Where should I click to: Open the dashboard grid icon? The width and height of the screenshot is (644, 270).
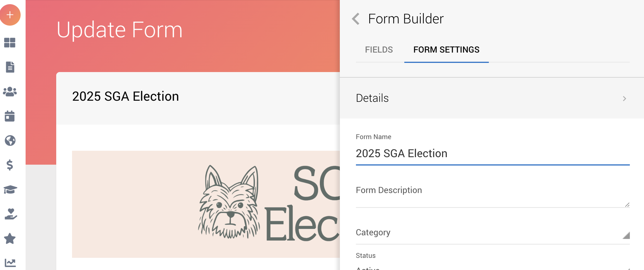10,43
